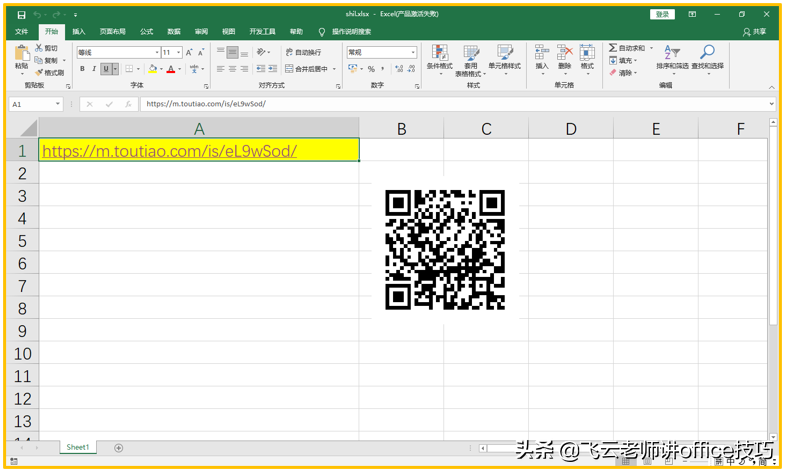Click the Insert cells (插入) icon
This screenshot has height=474, width=787.
click(542, 53)
